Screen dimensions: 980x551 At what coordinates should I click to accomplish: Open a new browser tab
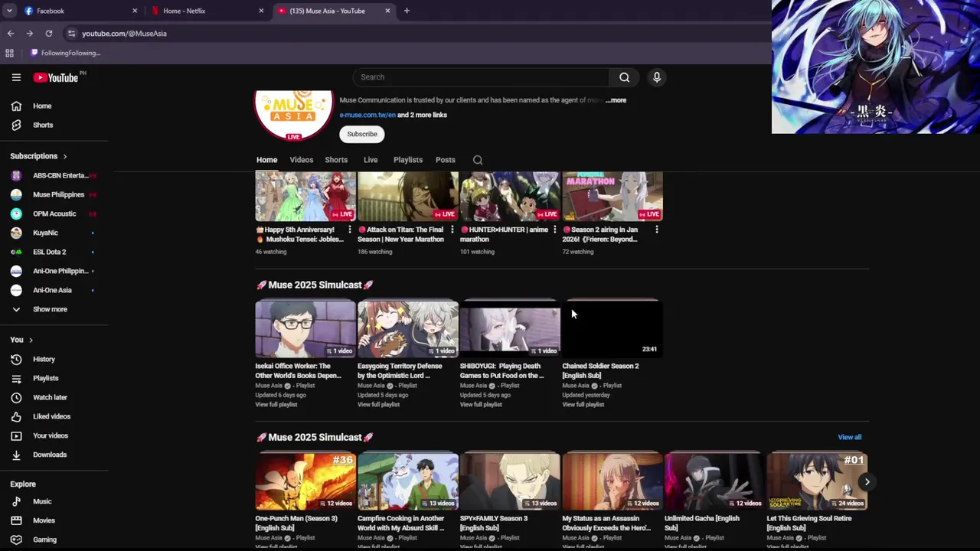pyautogui.click(x=407, y=11)
